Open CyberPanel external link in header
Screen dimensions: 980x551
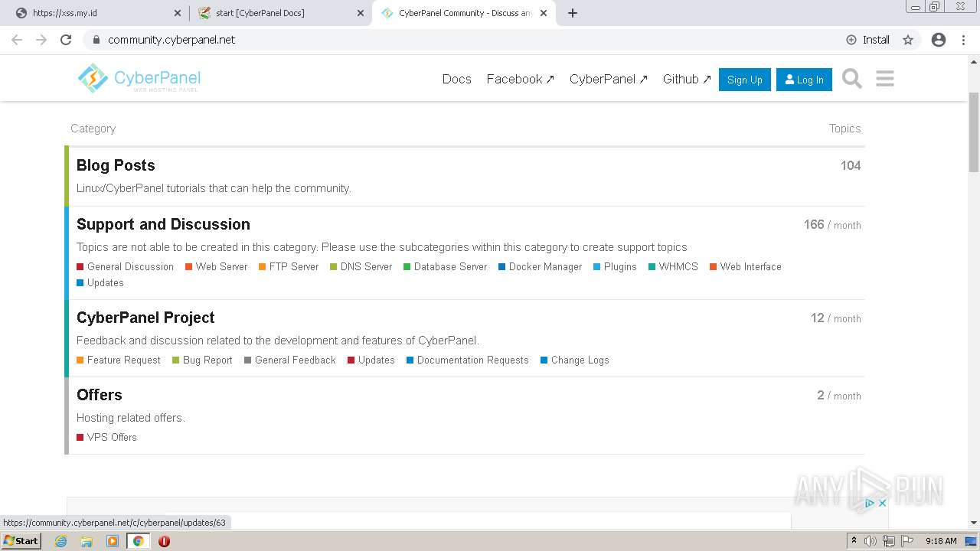point(609,79)
